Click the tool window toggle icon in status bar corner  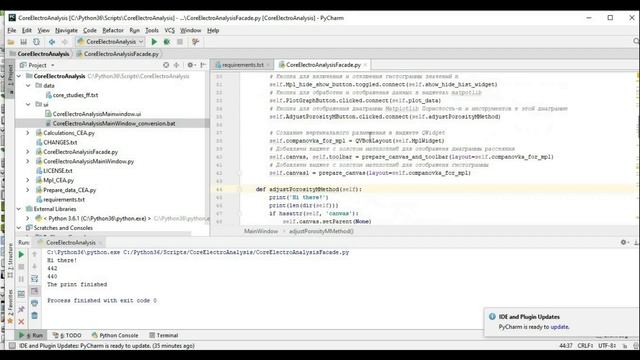click(12, 346)
